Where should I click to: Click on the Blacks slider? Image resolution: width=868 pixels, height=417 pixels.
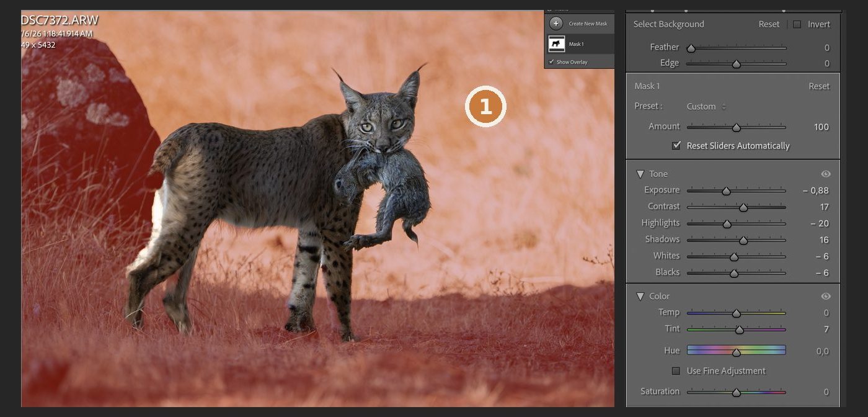736,273
